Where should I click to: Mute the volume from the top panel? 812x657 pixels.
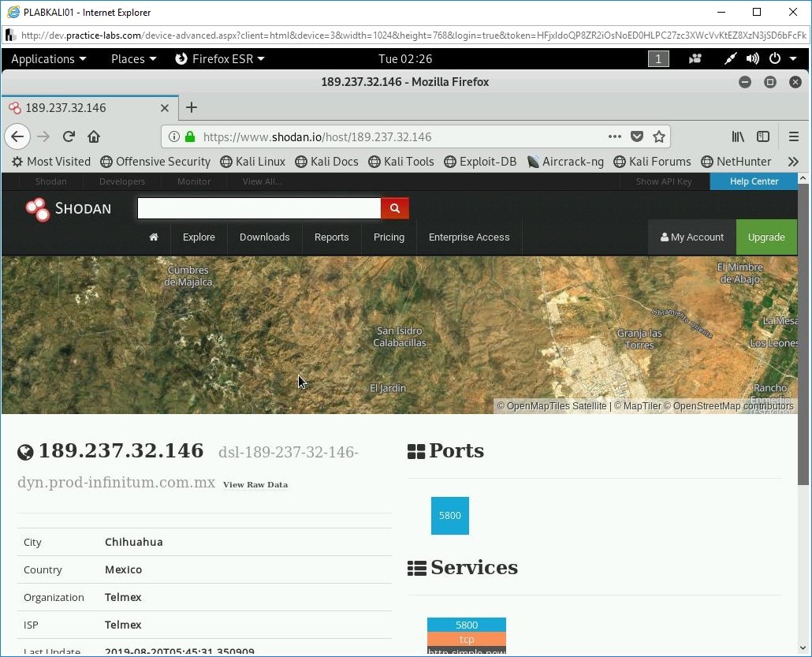coord(752,58)
